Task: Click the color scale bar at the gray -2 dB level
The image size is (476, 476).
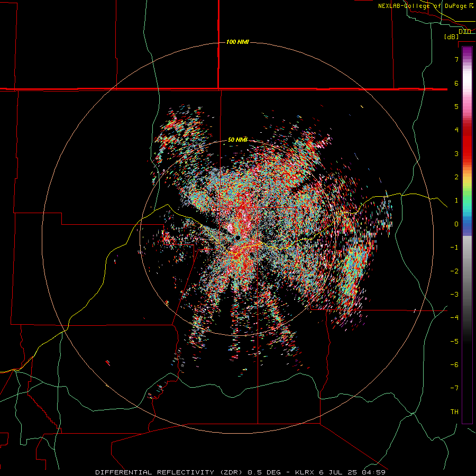Action: click(x=467, y=271)
